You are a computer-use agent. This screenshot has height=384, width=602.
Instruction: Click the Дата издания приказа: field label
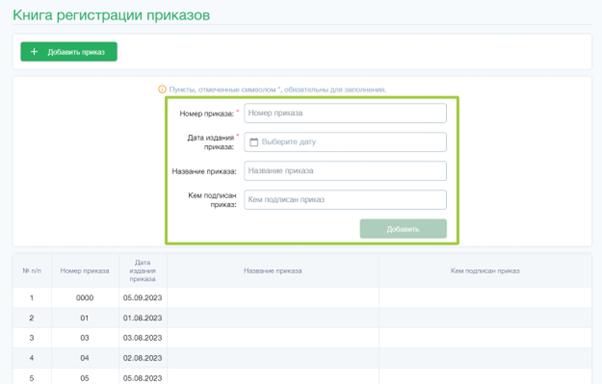pos(211,142)
